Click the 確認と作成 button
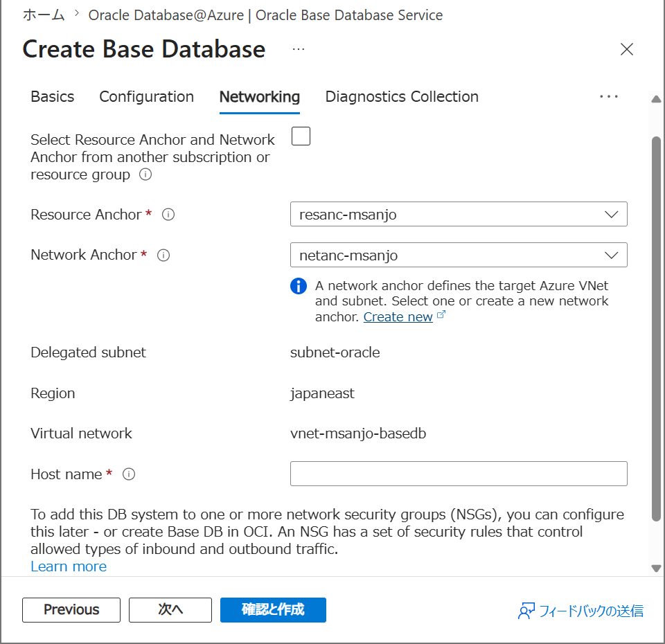This screenshot has height=644, width=665. 273,609
